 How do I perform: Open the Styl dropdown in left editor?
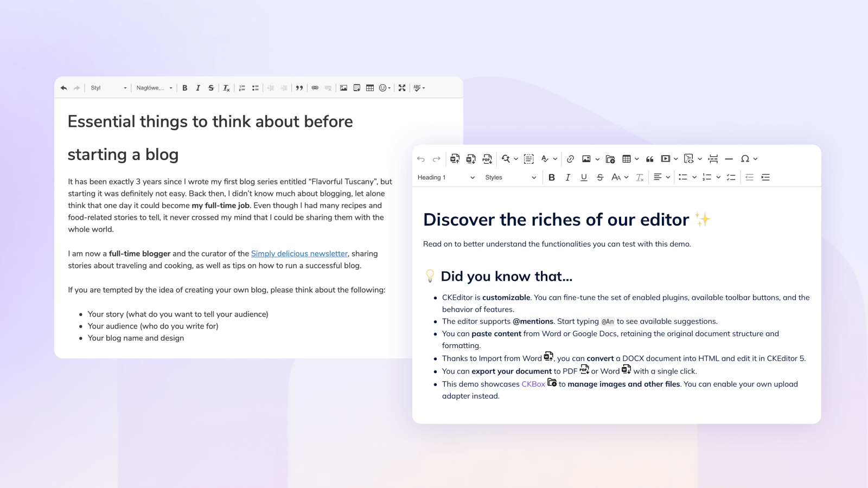108,88
